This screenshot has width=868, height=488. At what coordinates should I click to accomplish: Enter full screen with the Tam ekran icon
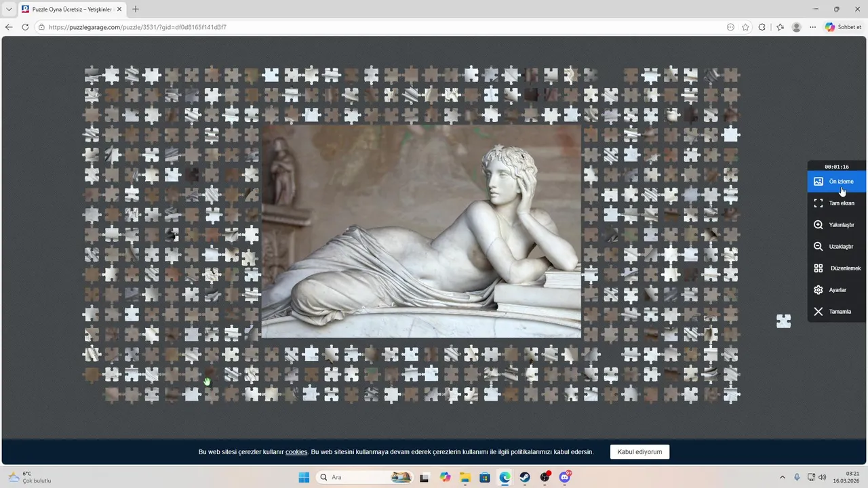point(818,203)
